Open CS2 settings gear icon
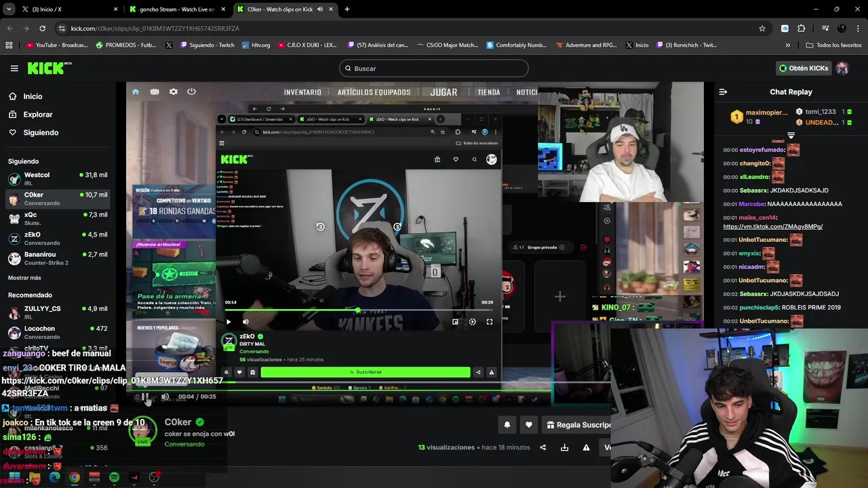 pyautogui.click(x=174, y=92)
